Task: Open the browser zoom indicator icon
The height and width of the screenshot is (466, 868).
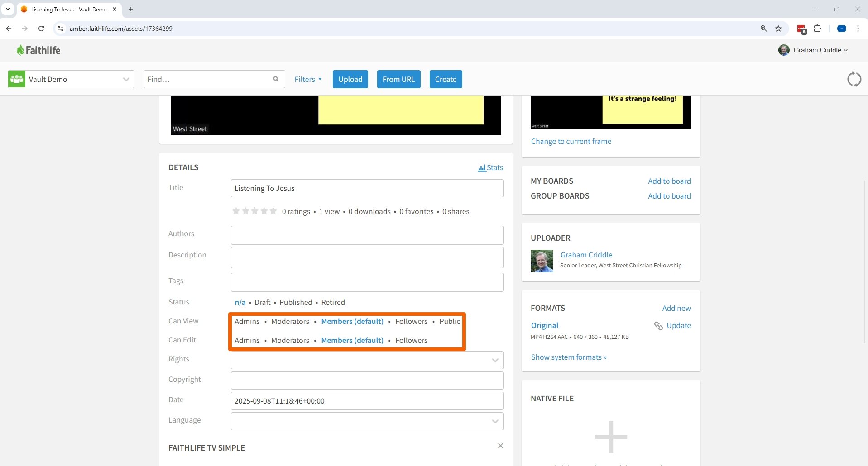Action: 764,29
